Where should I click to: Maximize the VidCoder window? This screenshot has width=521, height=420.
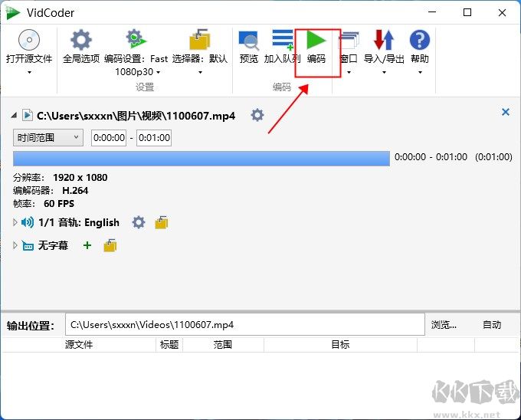(x=467, y=12)
